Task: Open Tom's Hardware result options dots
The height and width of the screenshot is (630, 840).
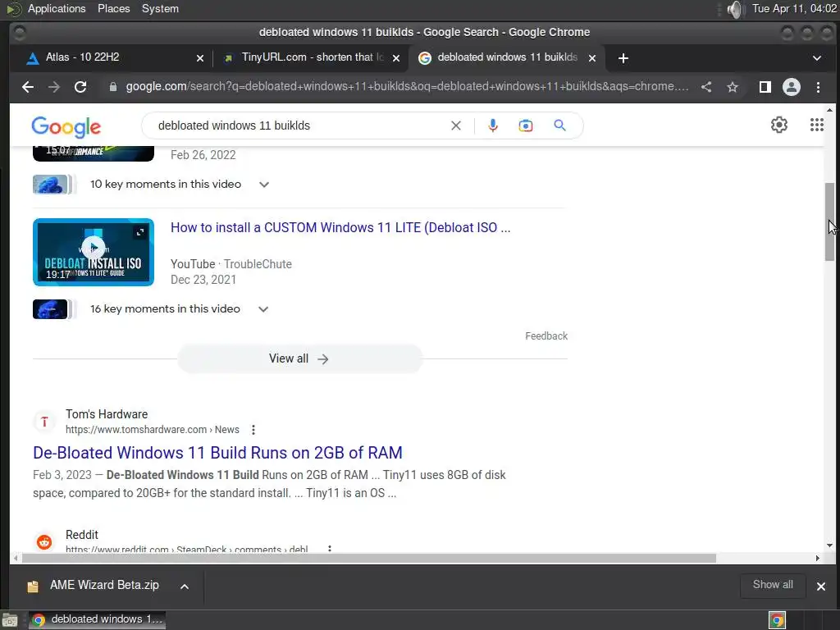Action: point(253,430)
